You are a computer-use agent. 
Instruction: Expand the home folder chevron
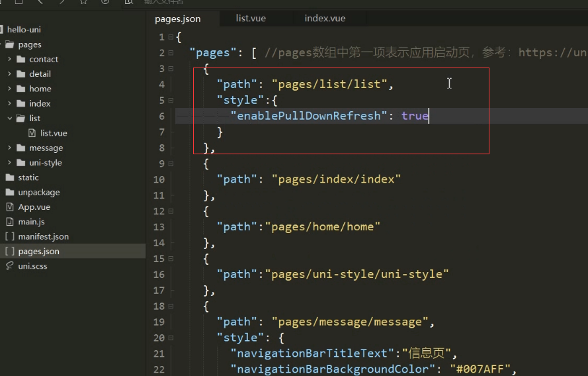[9, 89]
